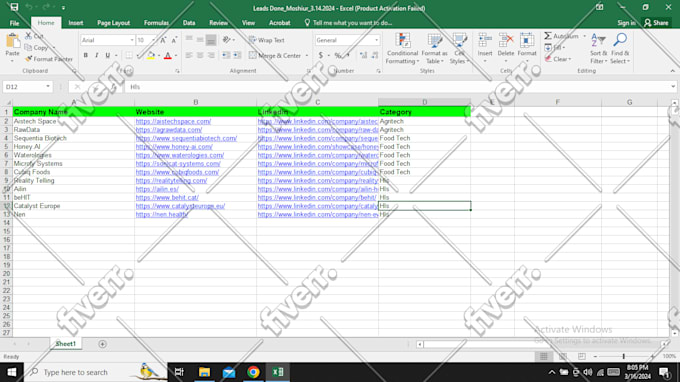Screen dimensions: 680x382
Task: Click the Insert Function fx icon
Action: (x=114, y=87)
